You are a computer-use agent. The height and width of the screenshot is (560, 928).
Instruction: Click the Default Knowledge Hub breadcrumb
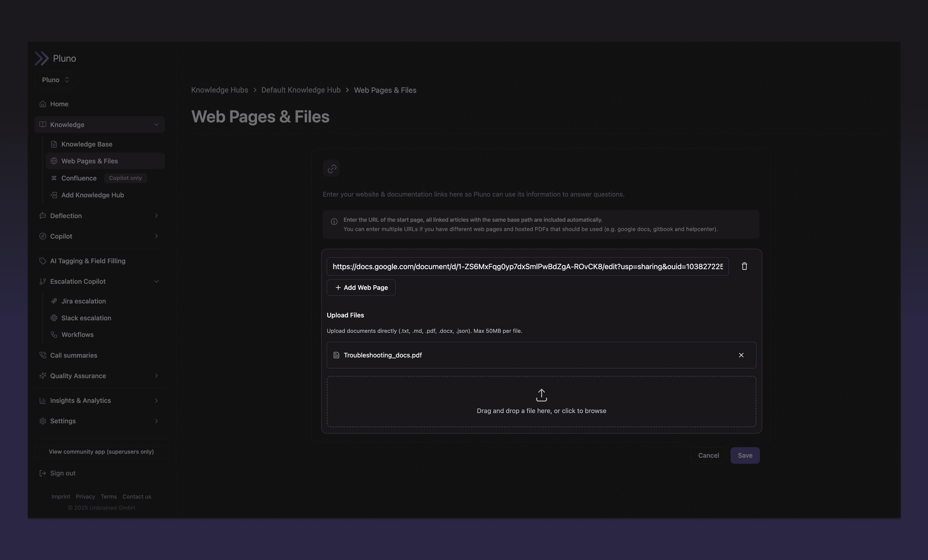tap(301, 90)
